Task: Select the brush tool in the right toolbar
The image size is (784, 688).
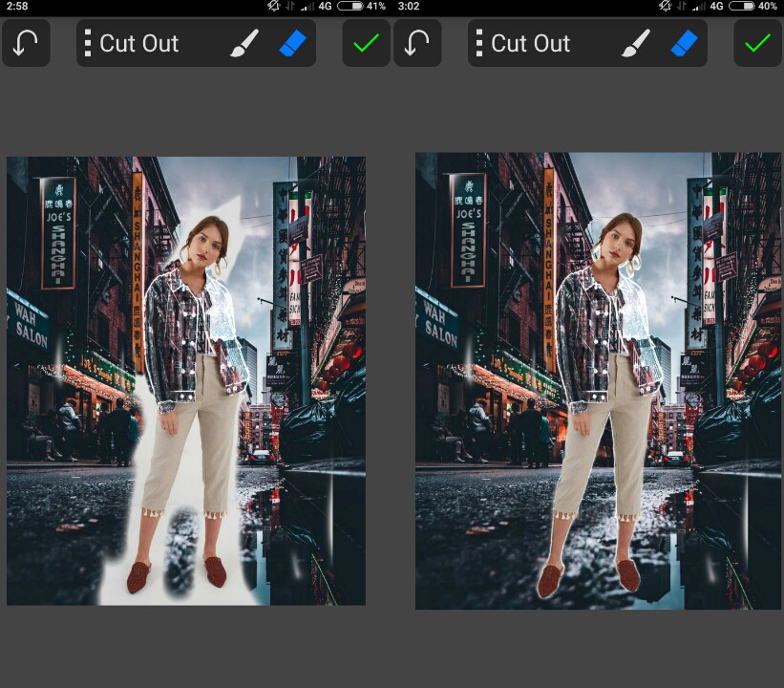Action: (636, 44)
